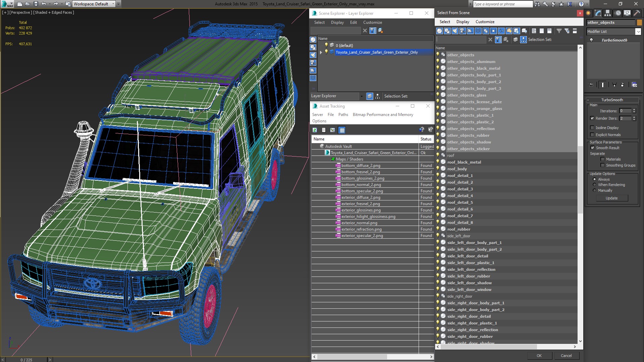
Task: Open the Utilities command panel tab
Action: [637, 13]
